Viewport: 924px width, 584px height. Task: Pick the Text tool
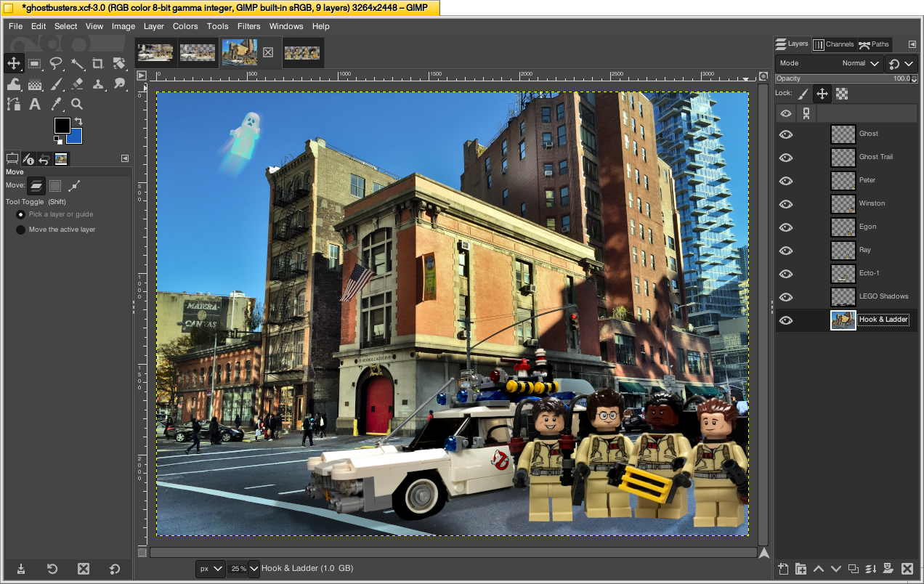pos(35,104)
